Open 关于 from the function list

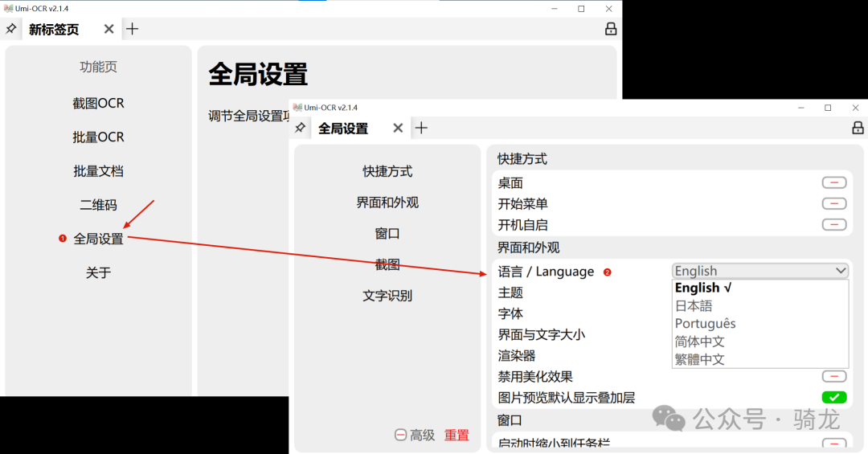click(x=99, y=272)
